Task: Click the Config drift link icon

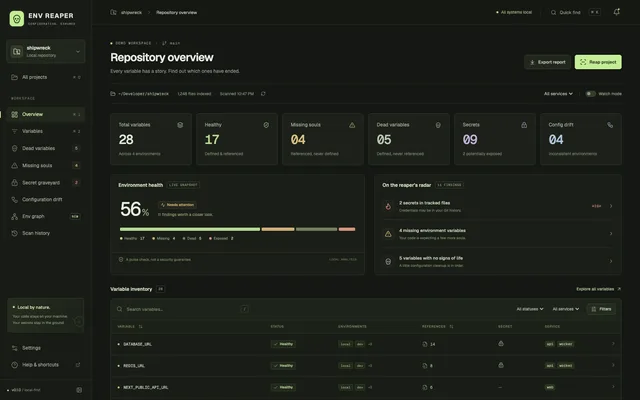Action: click(x=610, y=125)
